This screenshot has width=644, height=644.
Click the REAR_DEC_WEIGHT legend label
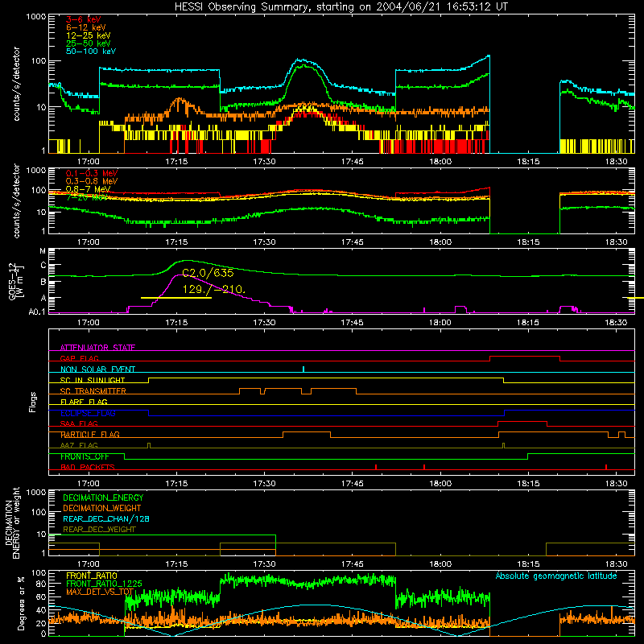pos(99,530)
